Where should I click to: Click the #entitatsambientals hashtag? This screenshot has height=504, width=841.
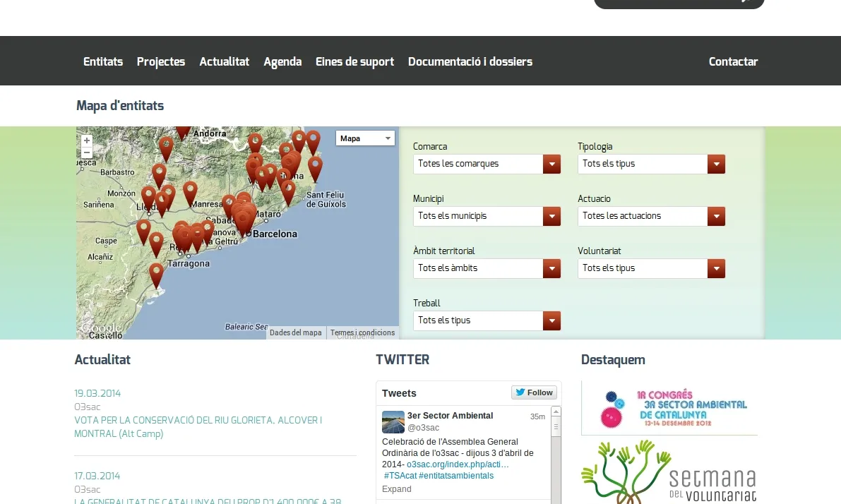(x=456, y=476)
